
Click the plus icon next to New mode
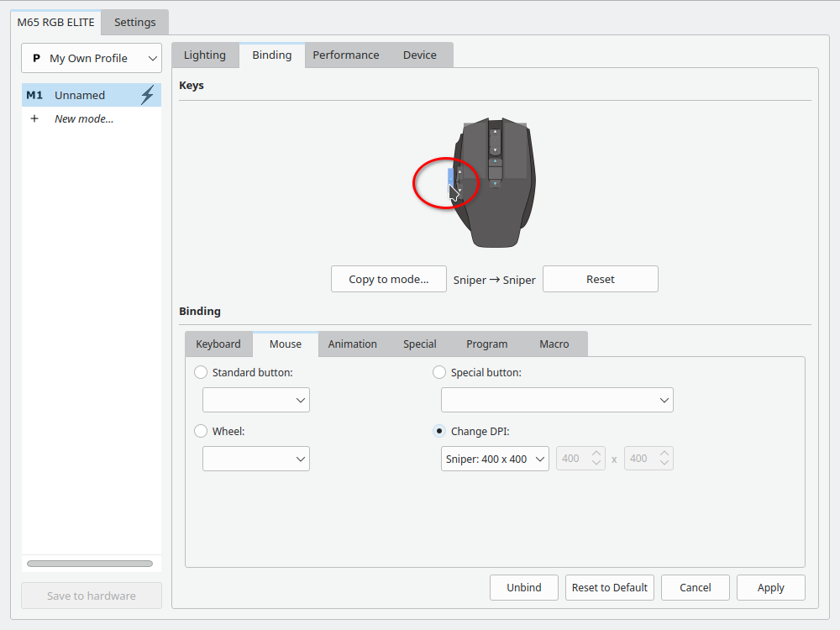click(34, 118)
